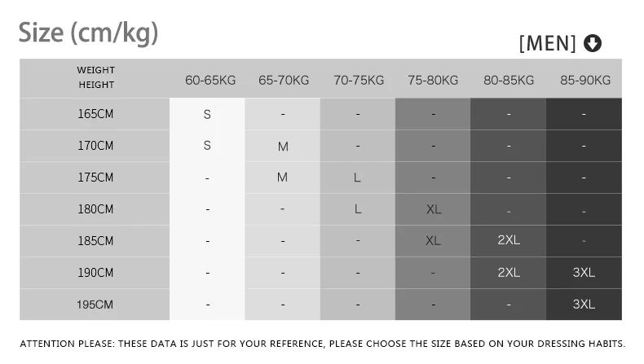
Task: Select the WEIGHT HEIGHT corner header
Action: pyautogui.click(x=96, y=77)
